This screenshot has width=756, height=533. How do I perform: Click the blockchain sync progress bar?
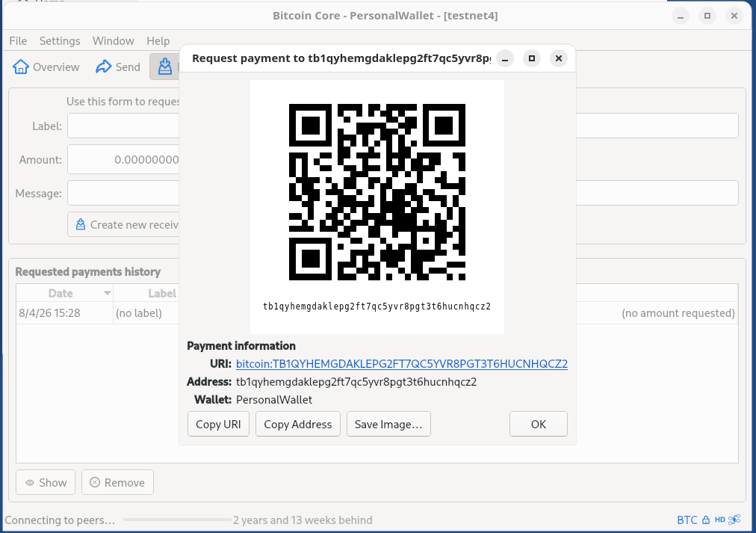coord(177,520)
